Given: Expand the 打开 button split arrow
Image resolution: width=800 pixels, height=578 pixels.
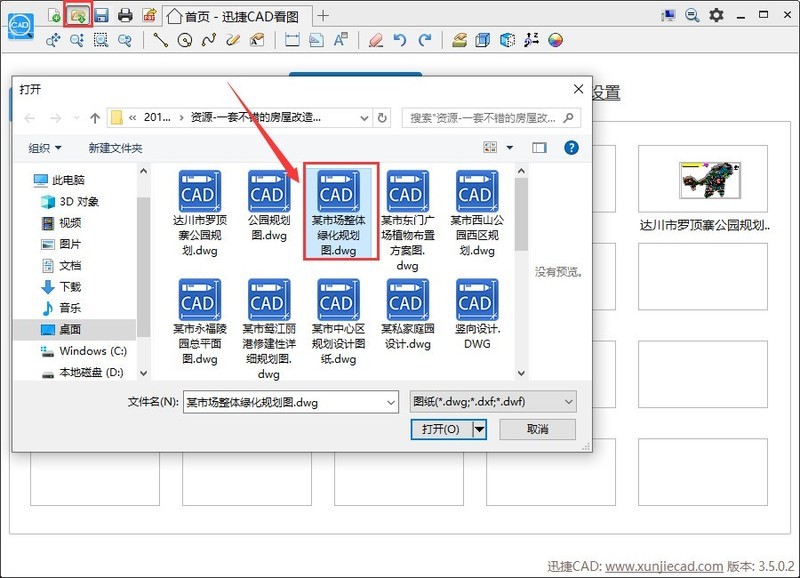Looking at the screenshot, I should click(479, 429).
